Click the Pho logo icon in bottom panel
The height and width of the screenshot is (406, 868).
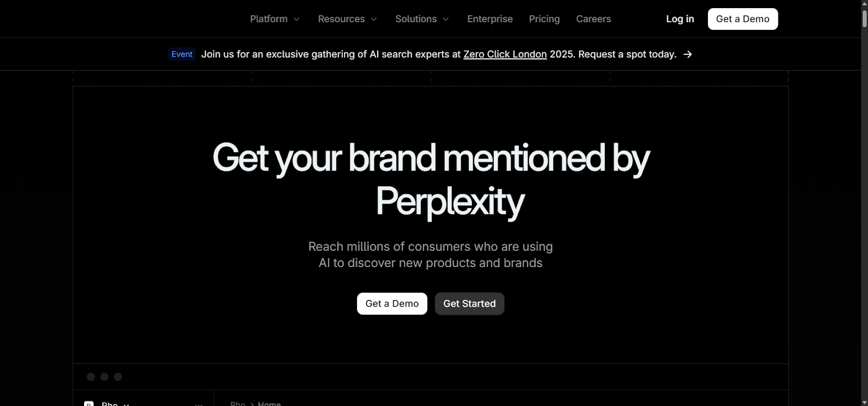(x=88, y=404)
